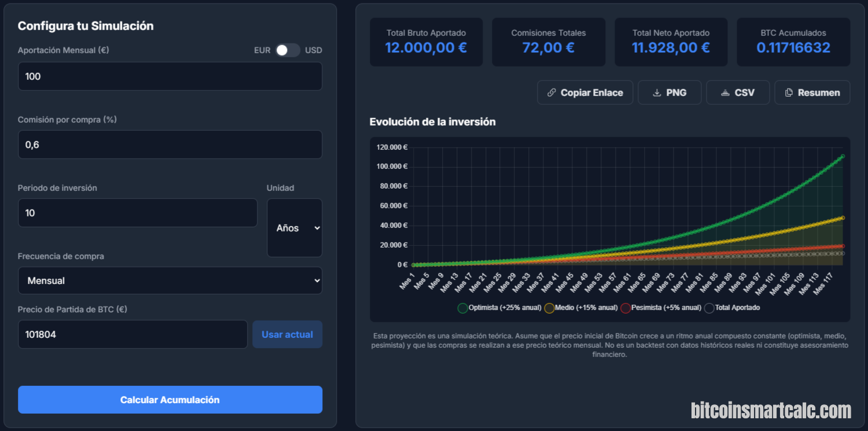Open the Unidad dropdown showing Años
The width and height of the screenshot is (868, 431).
tap(295, 227)
